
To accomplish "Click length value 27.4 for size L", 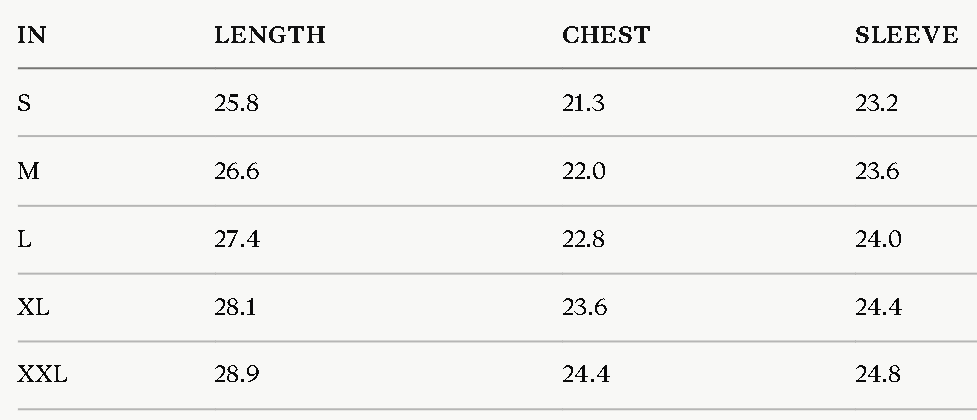I will (237, 239).
